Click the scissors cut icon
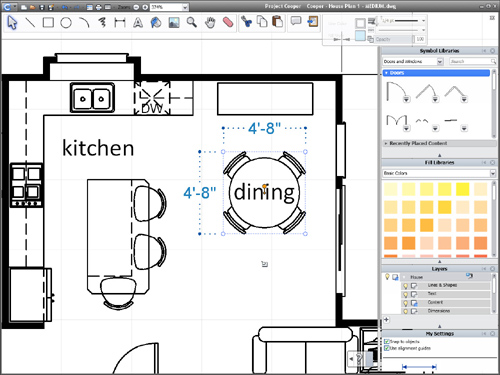The image size is (500, 375). tap(246, 22)
